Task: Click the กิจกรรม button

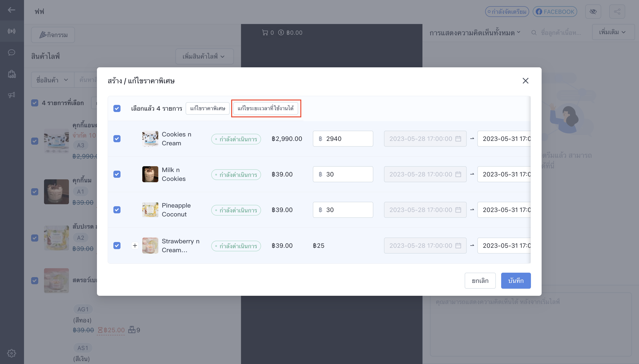Action: point(53,35)
